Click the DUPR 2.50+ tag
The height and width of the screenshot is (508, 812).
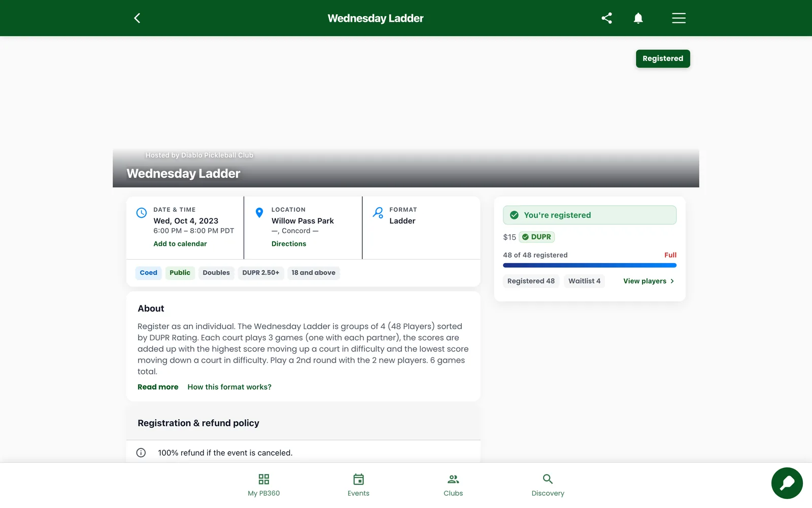[x=261, y=273]
